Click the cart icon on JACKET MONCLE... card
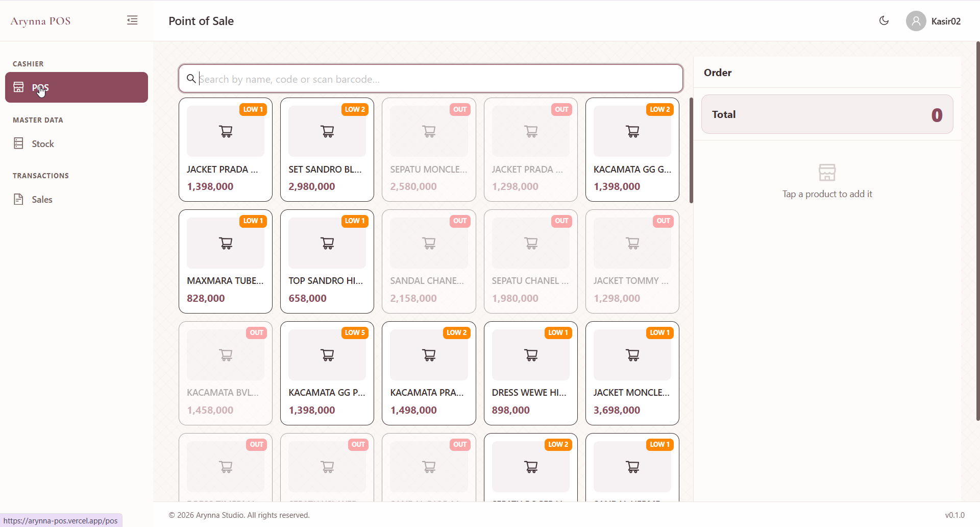This screenshot has height=527, width=980. click(632, 355)
